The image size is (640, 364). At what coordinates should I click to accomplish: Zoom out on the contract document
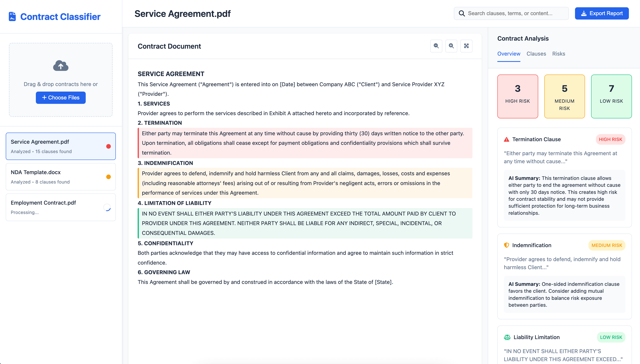436,46
